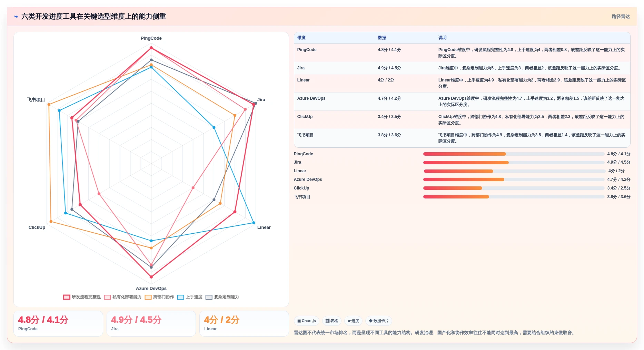Click the 3.8分 / 3.6分 table cell

[x=389, y=135]
